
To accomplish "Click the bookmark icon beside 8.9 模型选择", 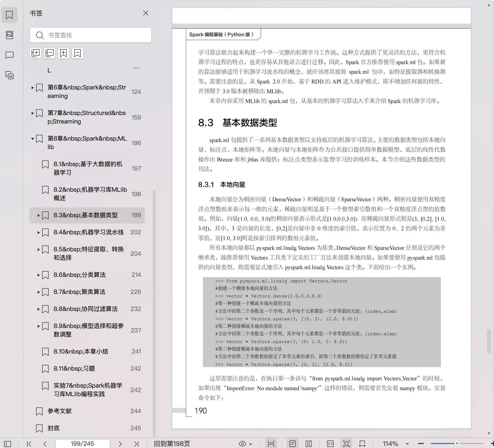I will click(45, 326).
